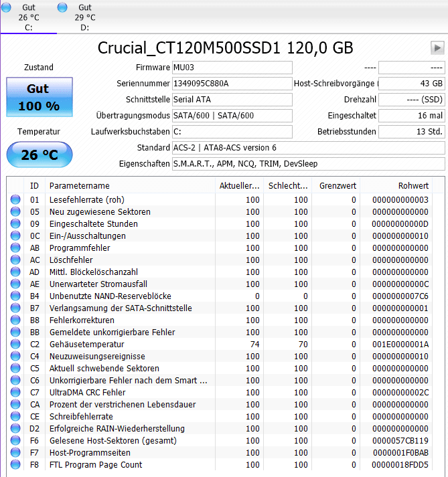
Task: Click raw value 0000057CB119
Action: pos(400,440)
